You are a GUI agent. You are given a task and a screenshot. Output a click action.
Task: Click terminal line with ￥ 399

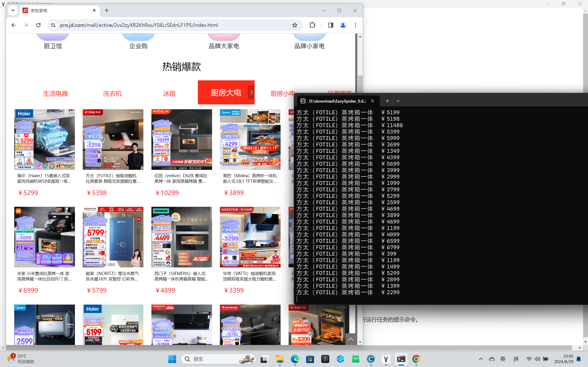tap(347, 254)
